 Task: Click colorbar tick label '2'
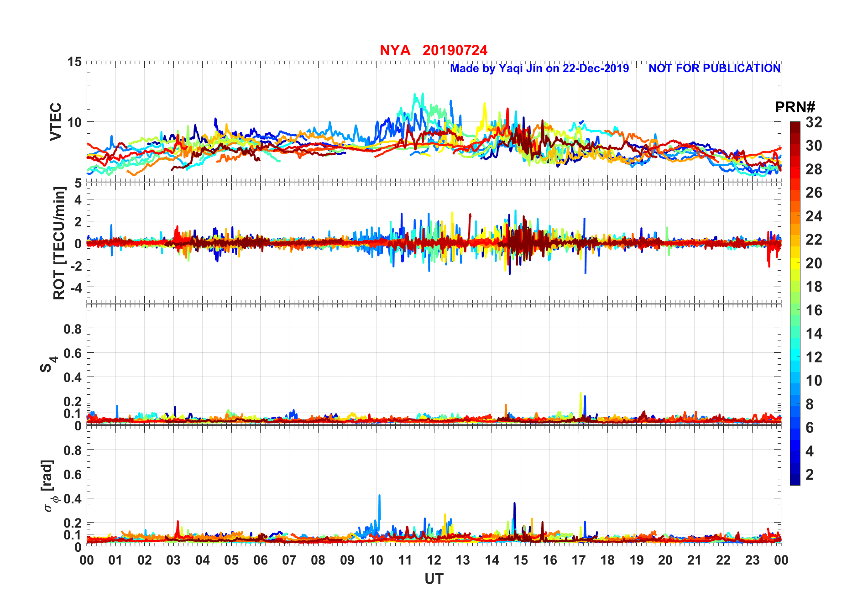point(810,475)
